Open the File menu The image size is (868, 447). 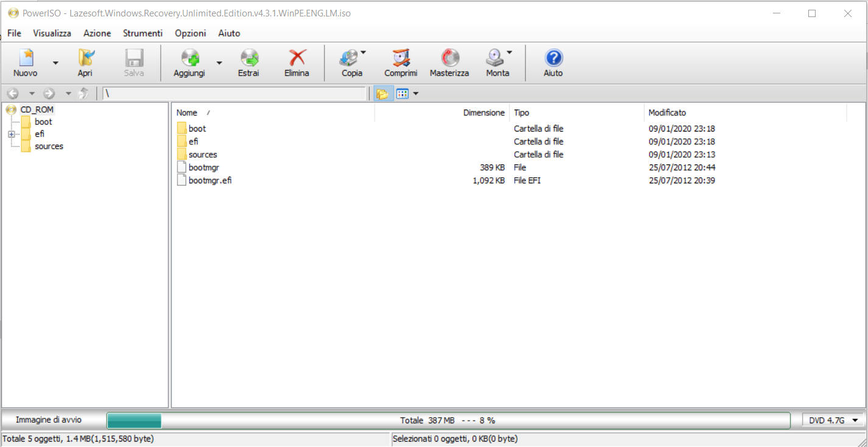[x=14, y=33]
